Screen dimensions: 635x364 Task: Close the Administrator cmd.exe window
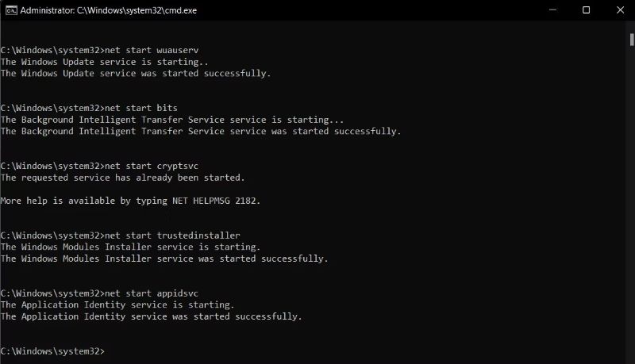click(x=620, y=10)
